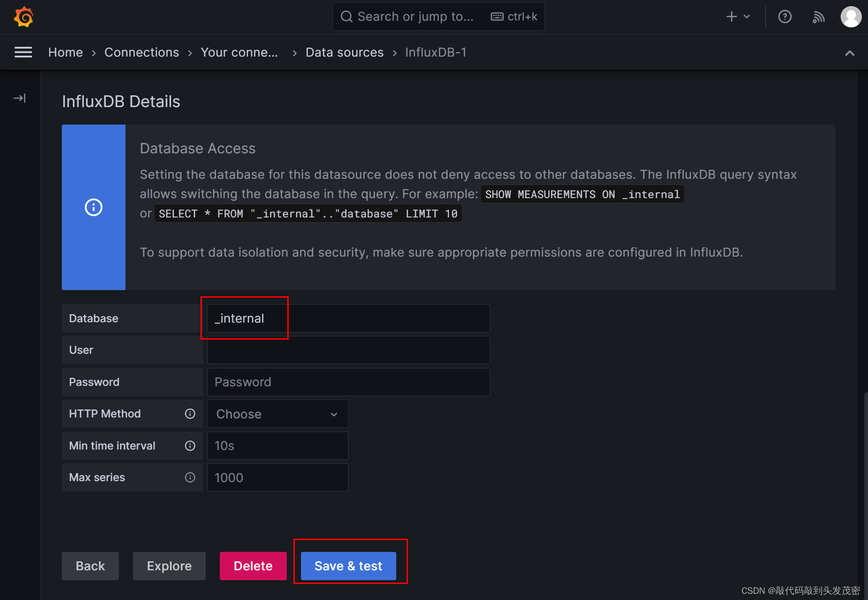Click the Database input field
This screenshot has height=600, width=868.
pyautogui.click(x=348, y=318)
